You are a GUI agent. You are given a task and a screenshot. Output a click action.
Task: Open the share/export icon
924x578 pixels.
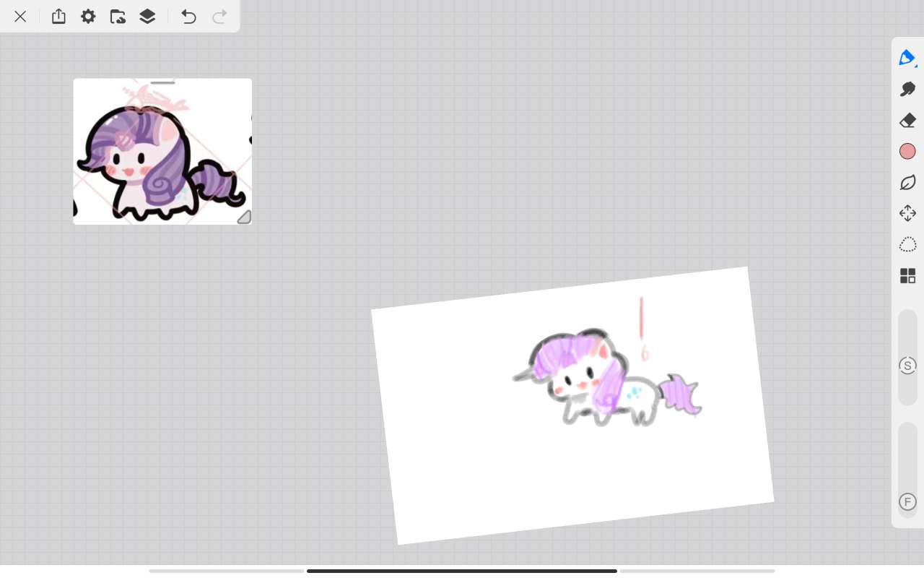[58, 16]
